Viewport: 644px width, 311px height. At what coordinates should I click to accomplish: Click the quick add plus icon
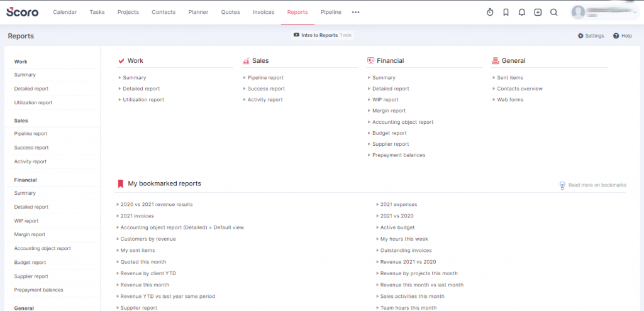pos(538,13)
